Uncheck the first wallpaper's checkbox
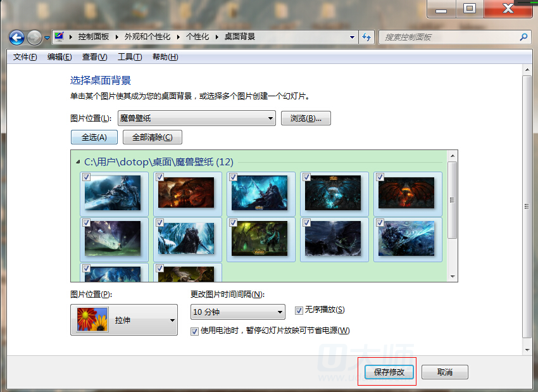This screenshot has width=538, height=392. (x=86, y=177)
